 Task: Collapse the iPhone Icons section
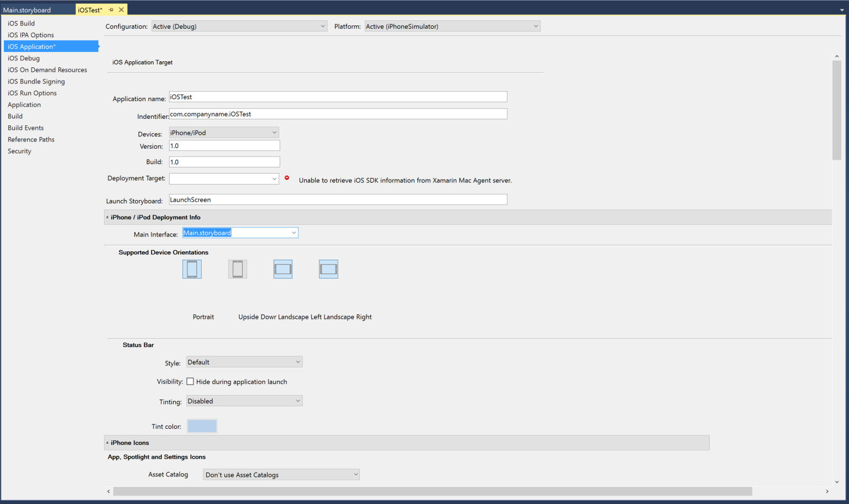[108, 443]
